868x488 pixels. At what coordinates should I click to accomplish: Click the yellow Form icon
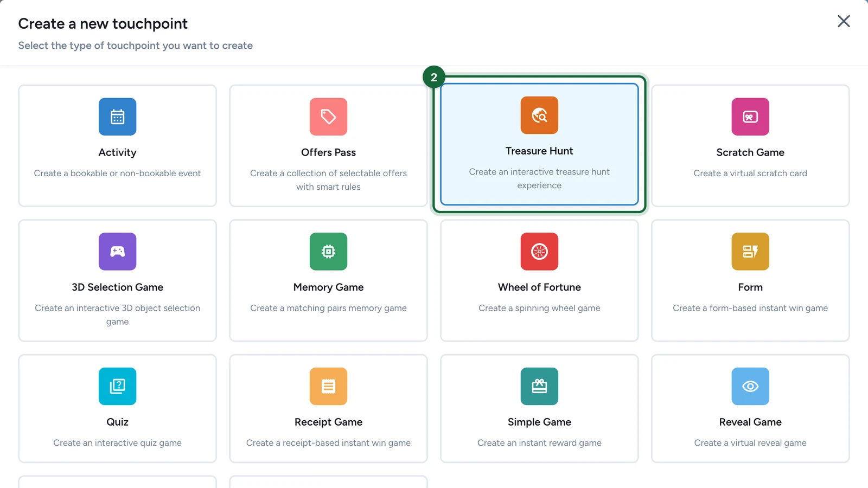750,252
